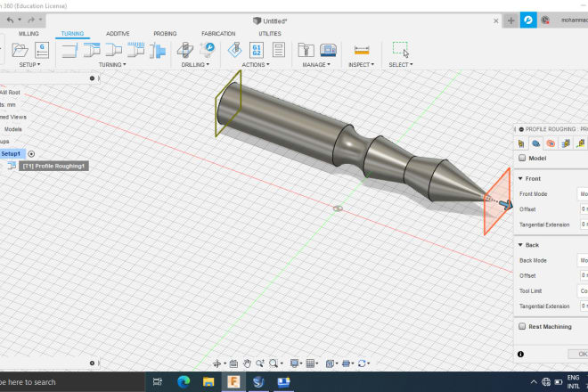Switch to the MILLING tab
The image size is (588, 392).
point(29,33)
